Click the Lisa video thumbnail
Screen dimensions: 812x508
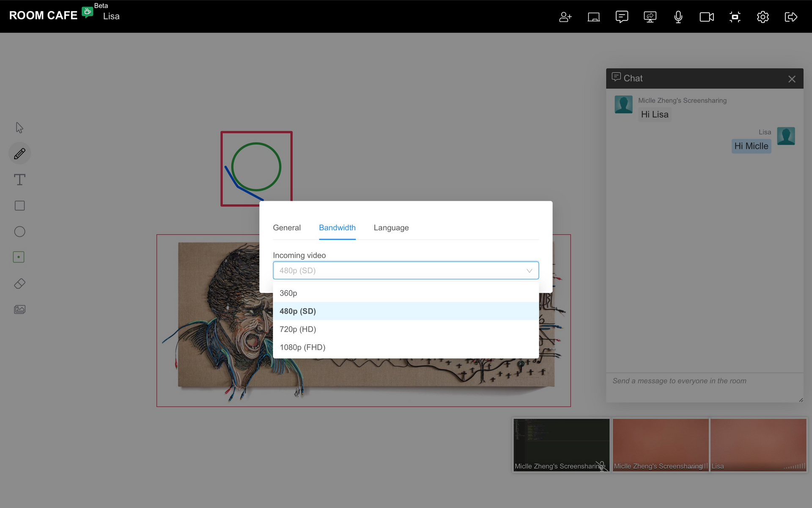[759, 445]
